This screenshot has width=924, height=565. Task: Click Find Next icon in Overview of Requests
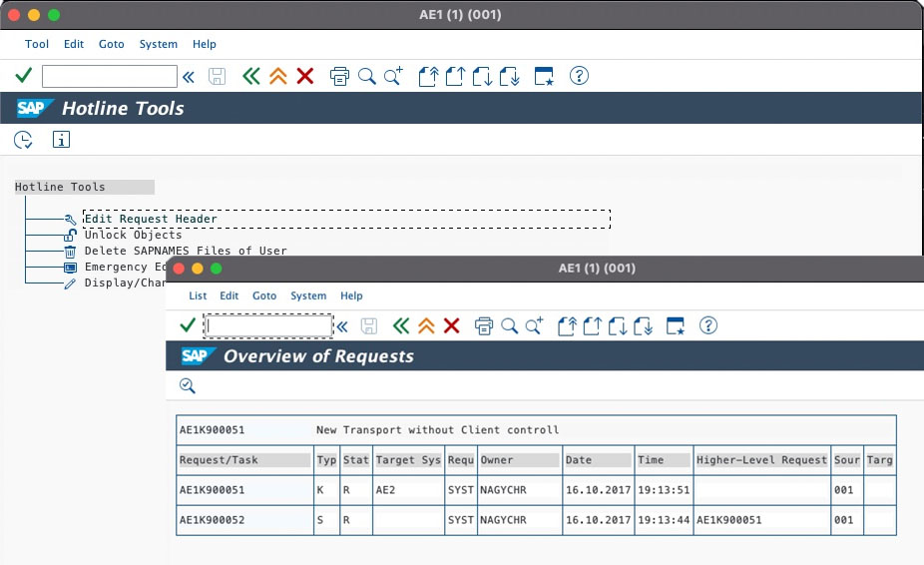(x=535, y=325)
